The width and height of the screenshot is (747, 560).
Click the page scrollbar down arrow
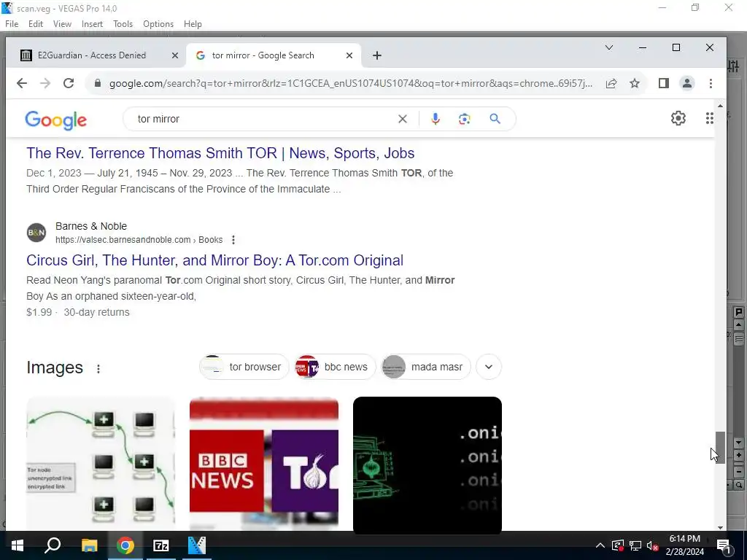[x=720, y=528]
